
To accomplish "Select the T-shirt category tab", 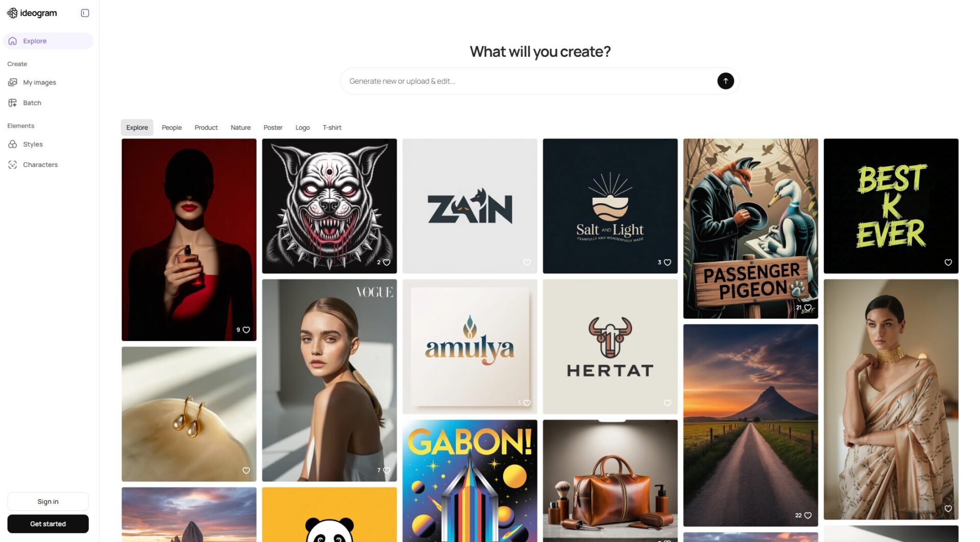I will click(332, 128).
